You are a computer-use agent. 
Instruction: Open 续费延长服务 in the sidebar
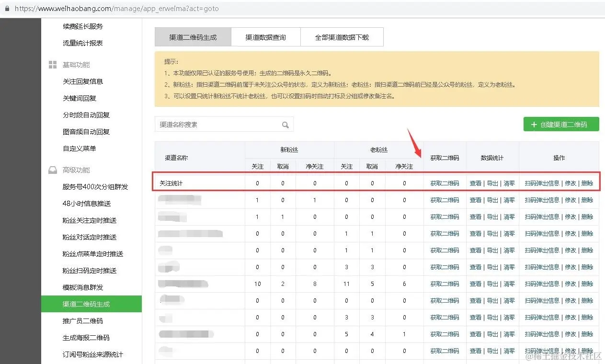[83, 26]
